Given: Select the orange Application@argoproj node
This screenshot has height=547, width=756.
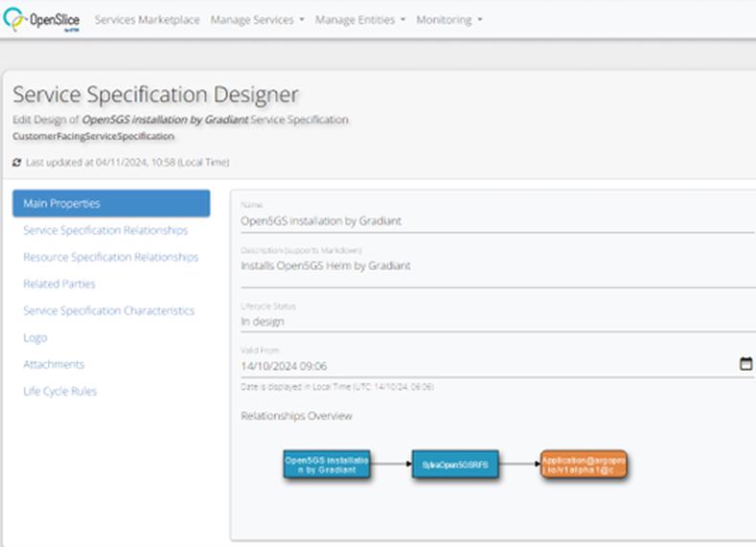Looking at the screenshot, I should pyautogui.click(x=584, y=465).
